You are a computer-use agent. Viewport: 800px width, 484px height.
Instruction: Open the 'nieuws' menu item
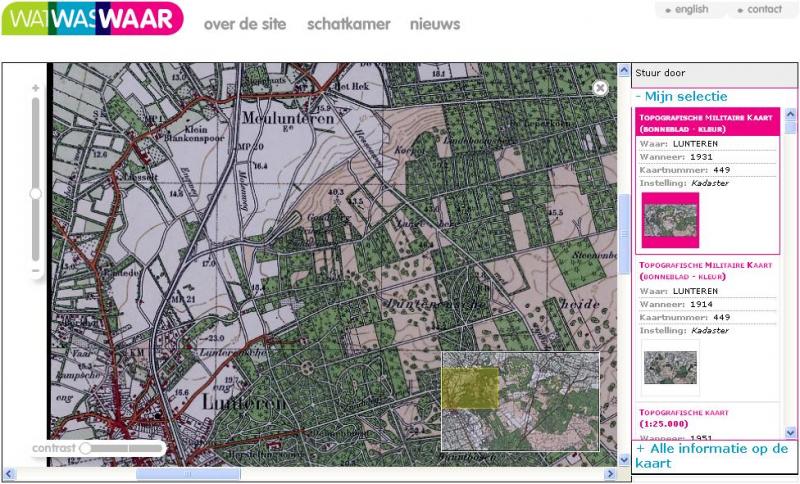coord(435,24)
